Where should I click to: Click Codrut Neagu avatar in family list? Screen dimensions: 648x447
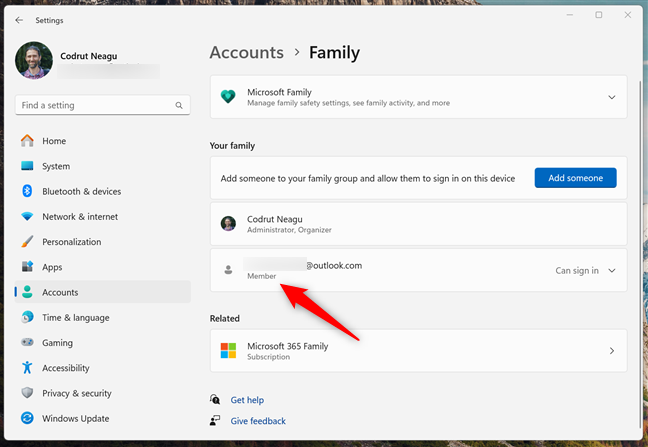click(x=228, y=224)
